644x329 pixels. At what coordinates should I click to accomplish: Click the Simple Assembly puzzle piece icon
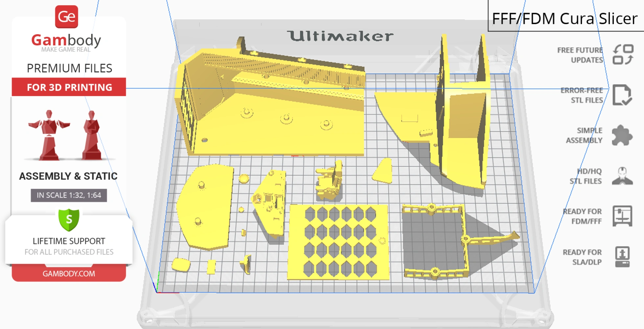click(622, 135)
